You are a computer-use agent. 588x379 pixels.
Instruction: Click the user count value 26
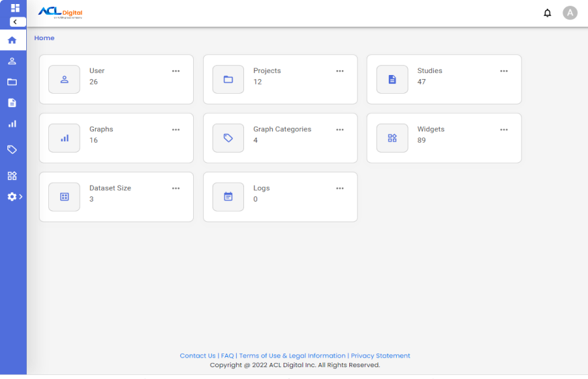[x=93, y=82]
